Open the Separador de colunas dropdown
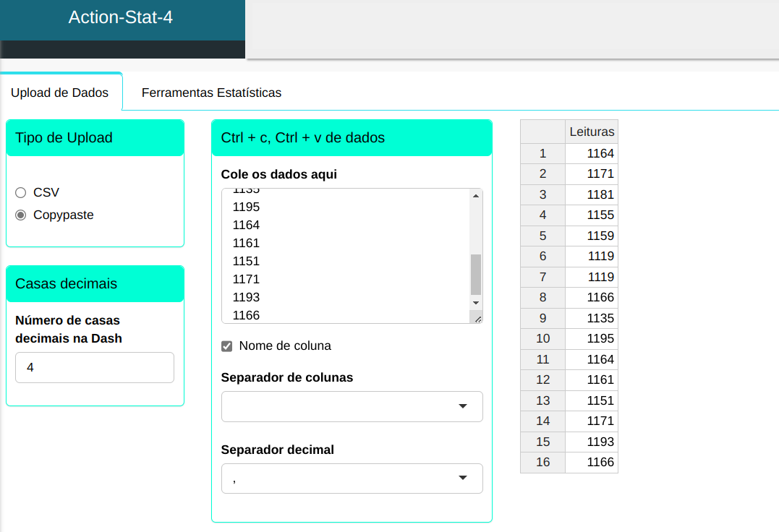This screenshot has height=532, width=779. point(352,406)
